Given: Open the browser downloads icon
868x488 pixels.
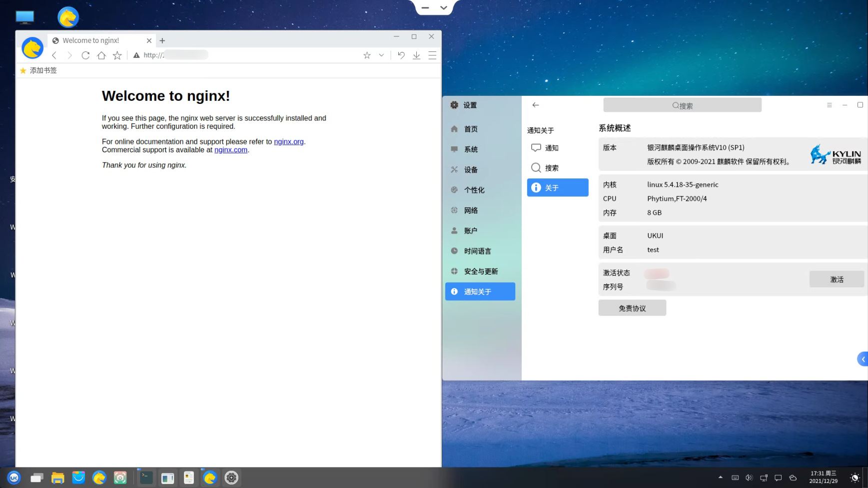Looking at the screenshot, I should [x=416, y=55].
